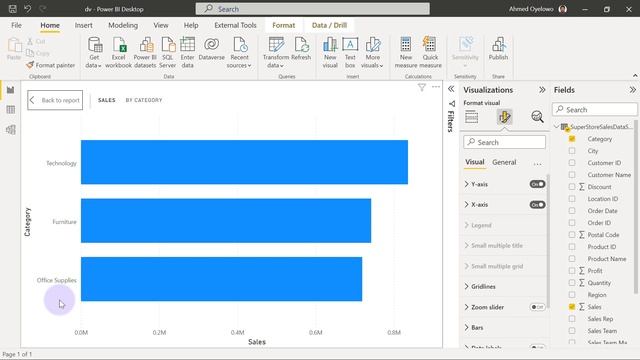Collapse the Fields pane
The height and width of the screenshot is (360, 640).
(x=633, y=90)
